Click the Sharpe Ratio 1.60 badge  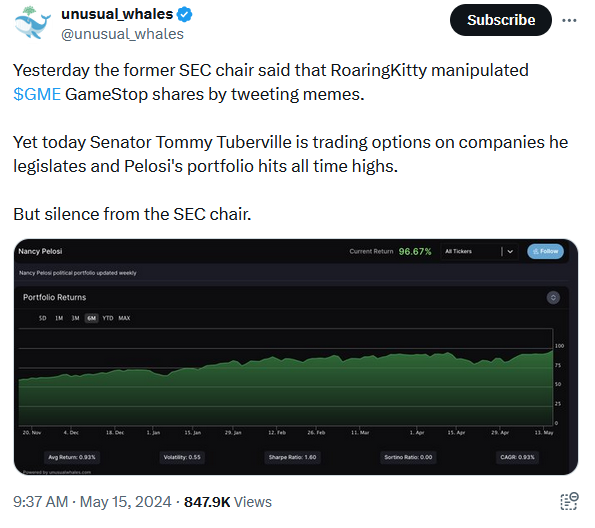point(292,457)
